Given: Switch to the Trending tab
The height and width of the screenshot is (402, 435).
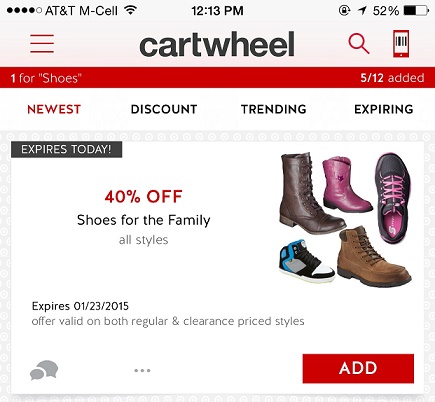Looking at the screenshot, I should pos(274,109).
